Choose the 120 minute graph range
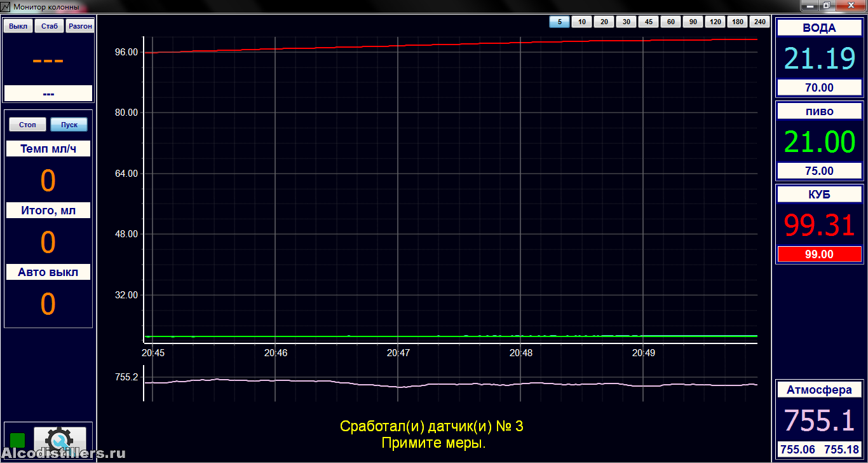The image size is (868, 463). pyautogui.click(x=715, y=22)
